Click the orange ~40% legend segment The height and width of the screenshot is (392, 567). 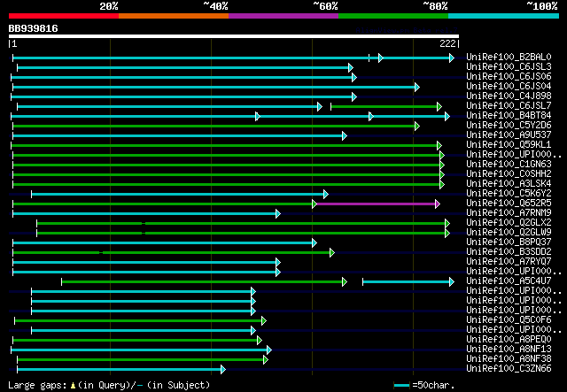(174, 16)
